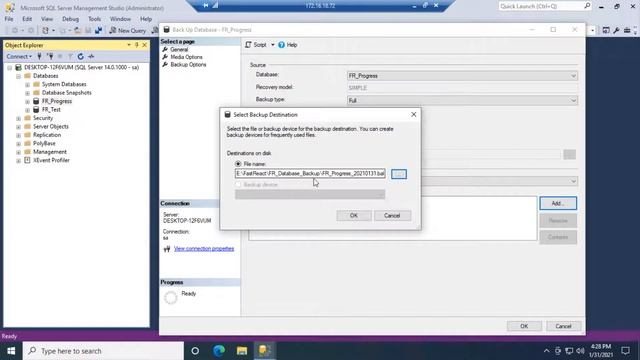Click the New Query toolbar button

click(x=128, y=31)
